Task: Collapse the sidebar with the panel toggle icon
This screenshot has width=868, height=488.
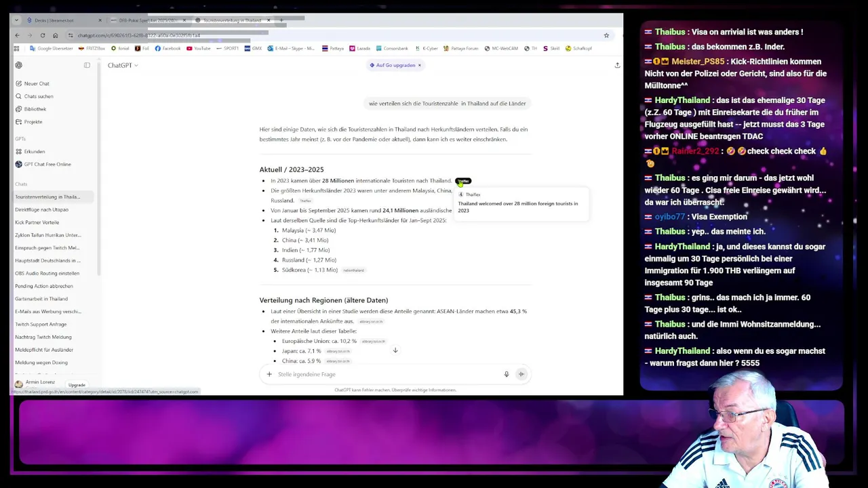Action: coord(87,65)
